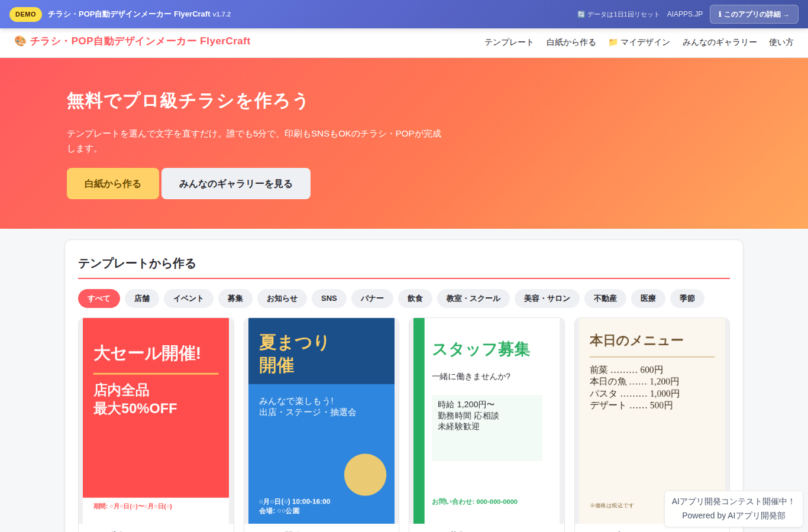Image resolution: width=808 pixels, height=532 pixels.
Task: Filter templates by 季節
Action: (x=687, y=299)
